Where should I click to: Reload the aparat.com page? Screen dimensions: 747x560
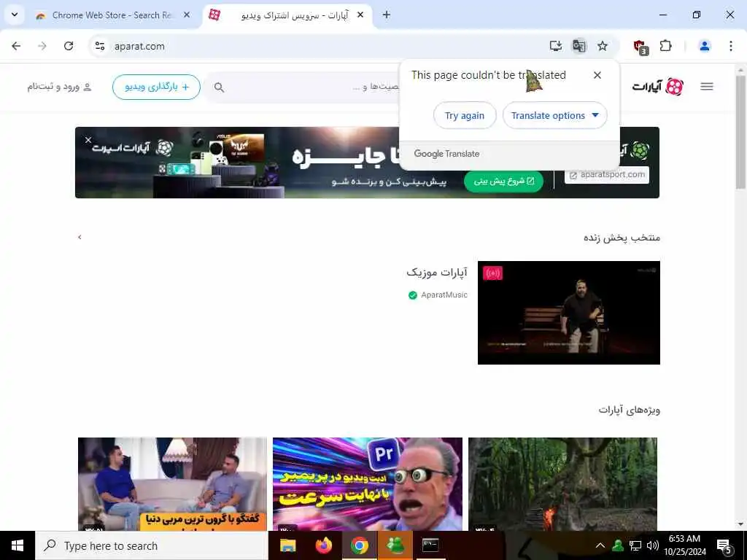(69, 46)
